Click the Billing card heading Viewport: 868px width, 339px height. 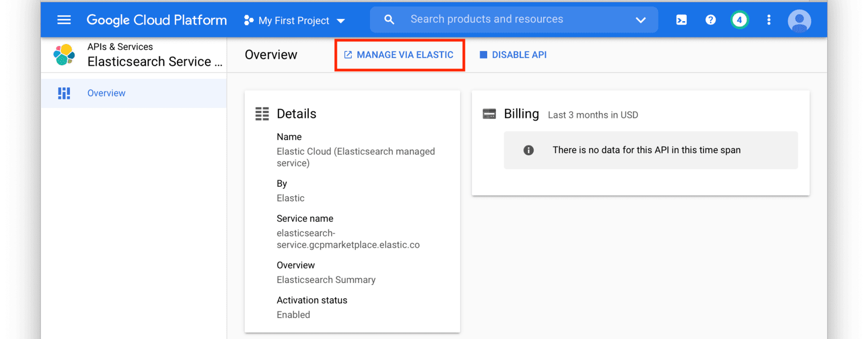[x=521, y=114]
